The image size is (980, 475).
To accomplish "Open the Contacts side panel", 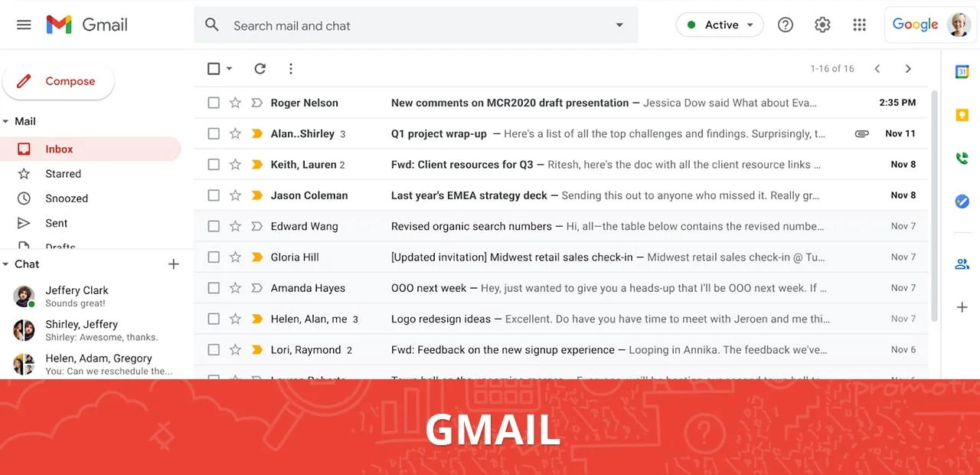I will 962,264.
